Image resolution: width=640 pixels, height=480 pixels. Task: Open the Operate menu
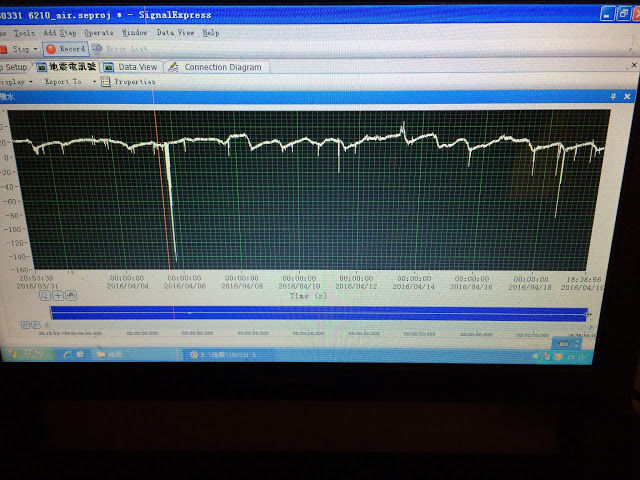pos(99,33)
